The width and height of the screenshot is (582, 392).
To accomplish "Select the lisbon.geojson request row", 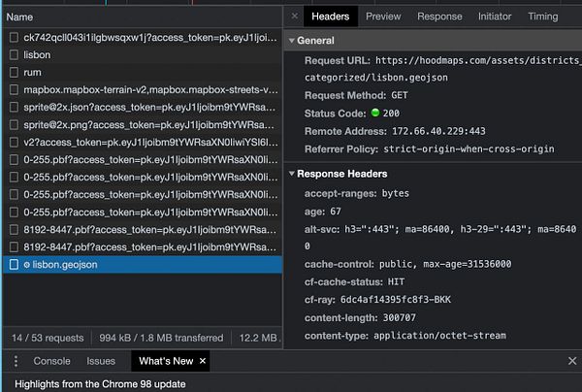I will pyautogui.click(x=143, y=265).
